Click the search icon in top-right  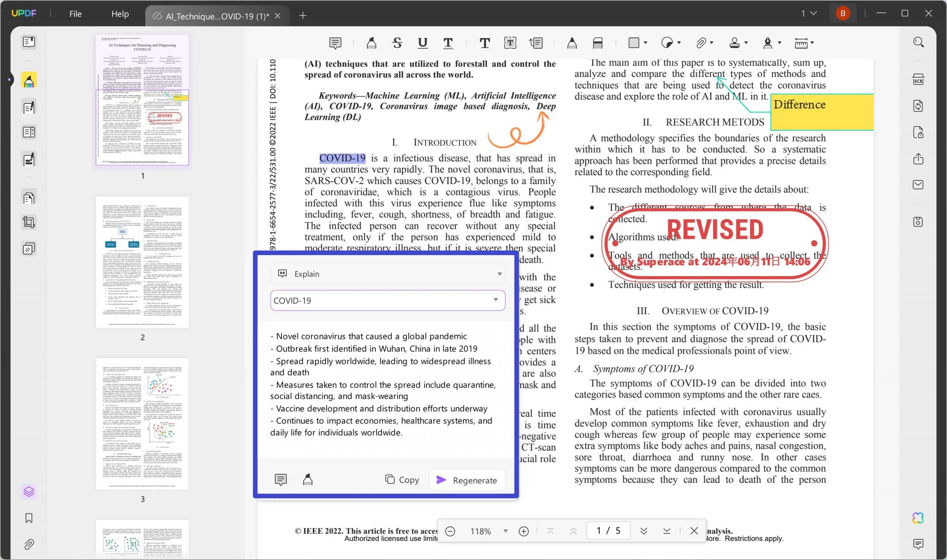point(919,43)
